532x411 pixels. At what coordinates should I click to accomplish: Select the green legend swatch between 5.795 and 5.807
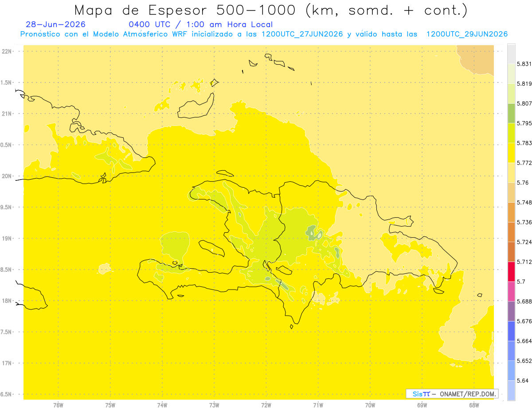(511, 113)
